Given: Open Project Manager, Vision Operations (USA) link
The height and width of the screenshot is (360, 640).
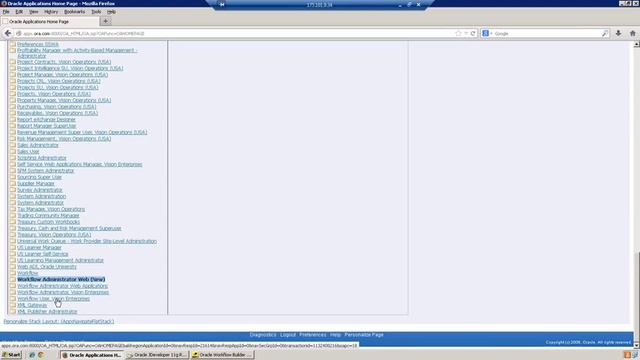Looking at the screenshot, I should pyautogui.click(x=62, y=75).
